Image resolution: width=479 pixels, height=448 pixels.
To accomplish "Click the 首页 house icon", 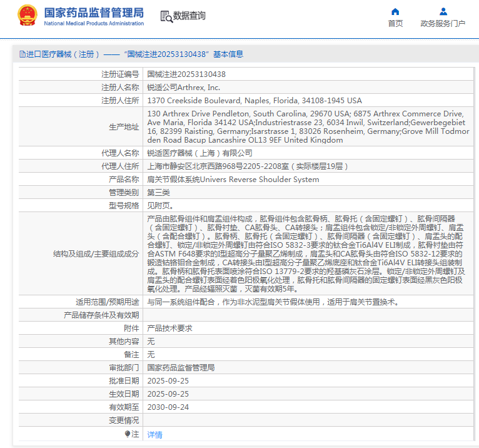I will (x=395, y=11).
